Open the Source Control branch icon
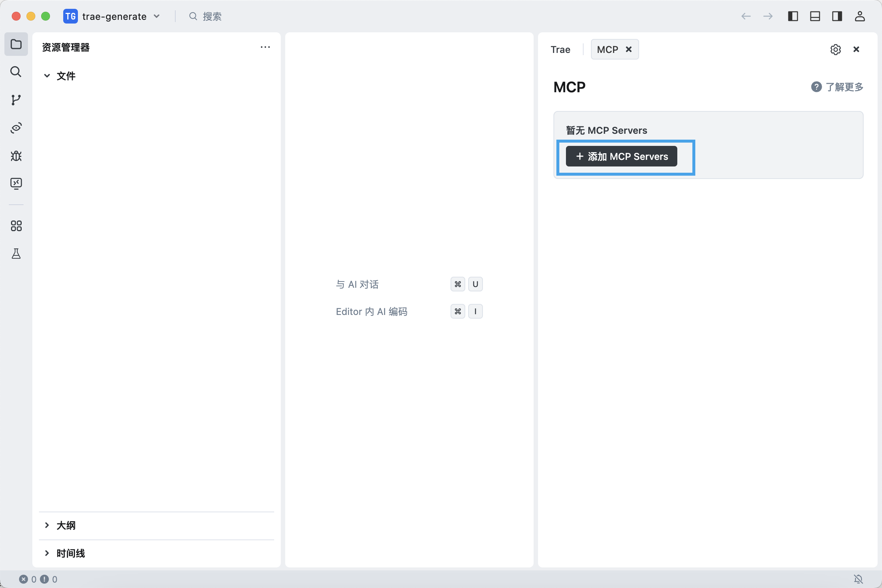Viewport: 882px width, 588px height. point(16,100)
